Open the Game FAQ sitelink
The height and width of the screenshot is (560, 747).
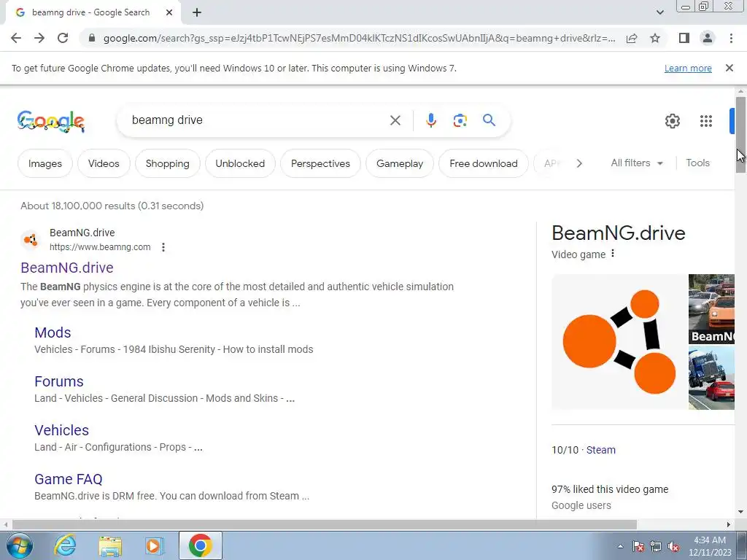68,479
